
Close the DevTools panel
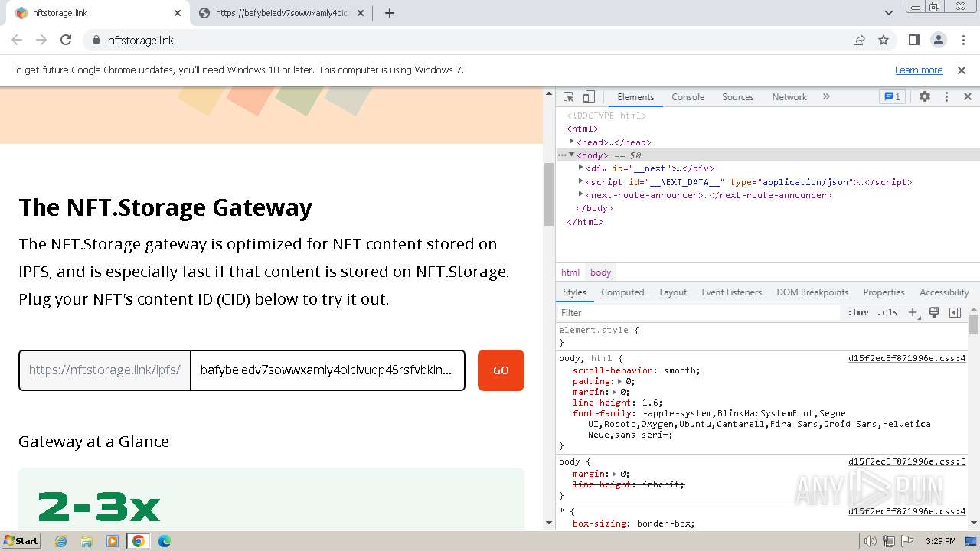967,97
